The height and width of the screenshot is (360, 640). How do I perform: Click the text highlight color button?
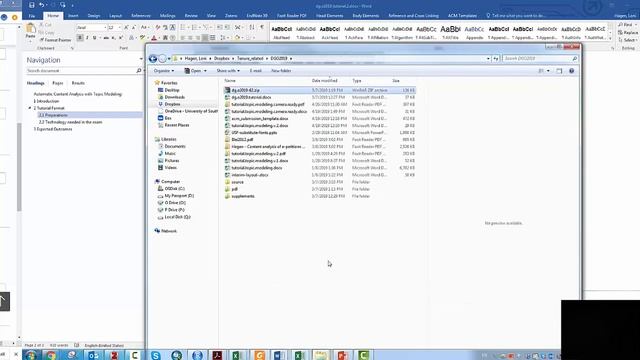click(x=142, y=38)
